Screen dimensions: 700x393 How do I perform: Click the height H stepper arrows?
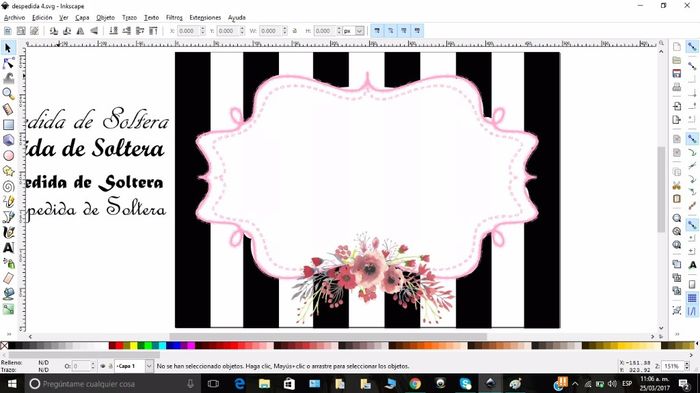click(x=339, y=31)
